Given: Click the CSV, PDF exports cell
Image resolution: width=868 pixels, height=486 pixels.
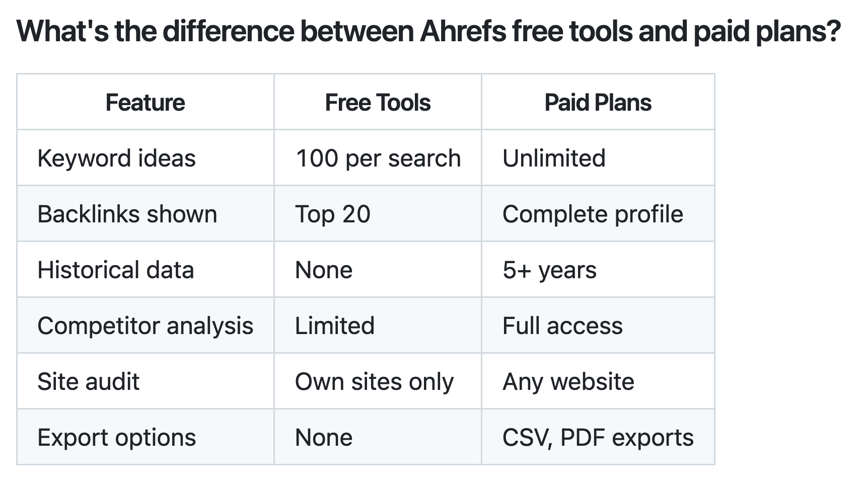Looking at the screenshot, I should (x=598, y=437).
